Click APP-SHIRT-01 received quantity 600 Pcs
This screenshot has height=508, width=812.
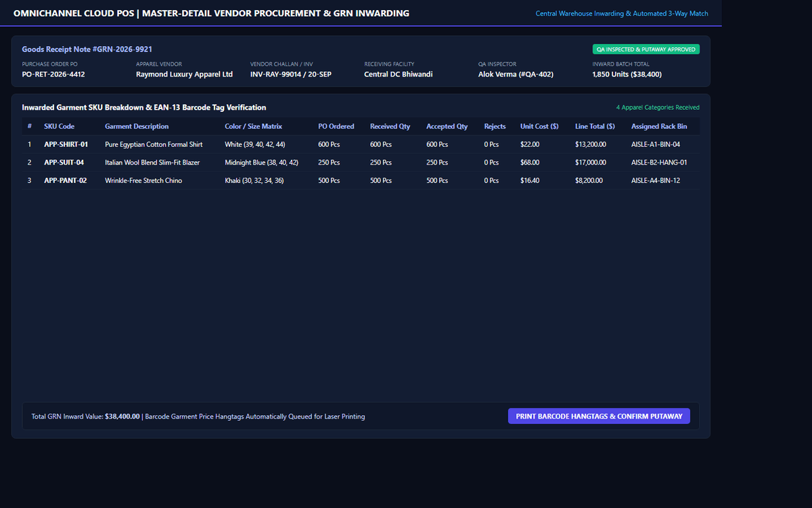(x=381, y=144)
